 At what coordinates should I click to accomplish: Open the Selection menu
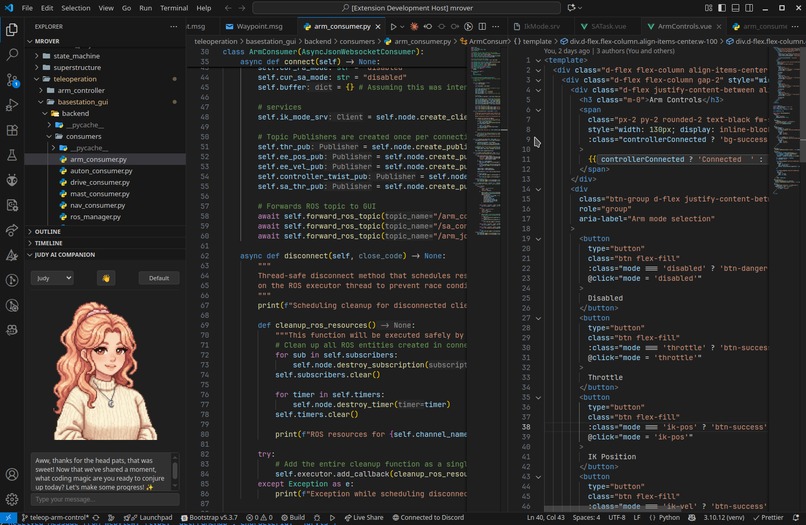click(76, 8)
